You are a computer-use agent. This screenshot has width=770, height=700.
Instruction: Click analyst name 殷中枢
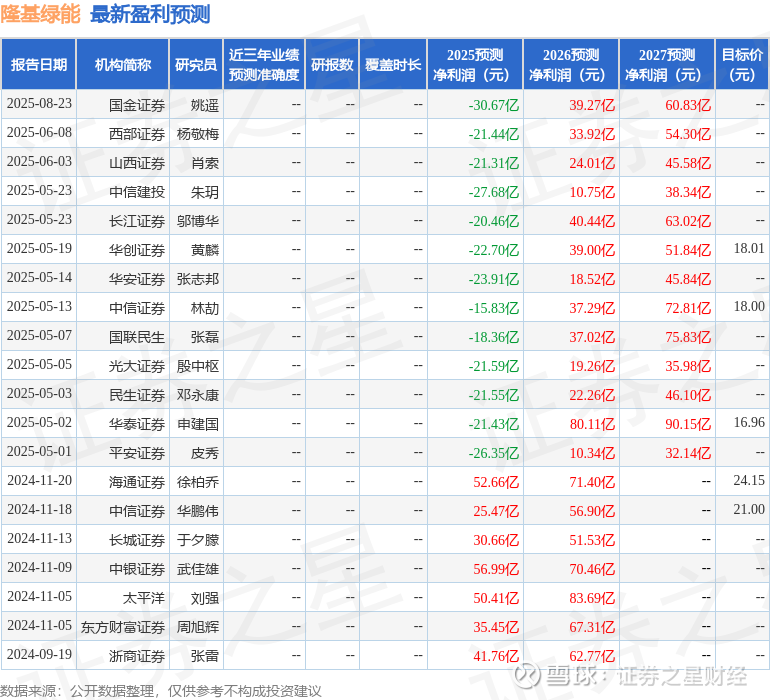(198, 366)
